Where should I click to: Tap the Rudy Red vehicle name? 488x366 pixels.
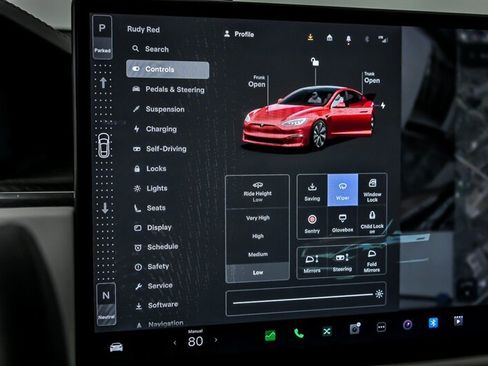143,29
